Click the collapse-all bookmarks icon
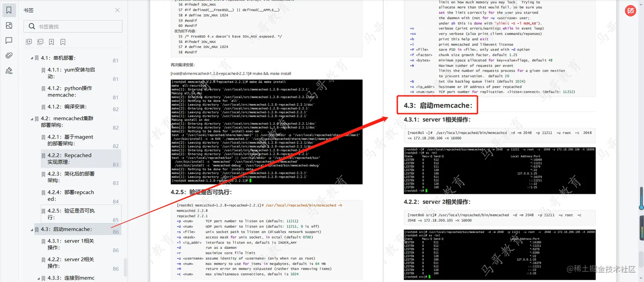 pyautogui.click(x=40, y=41)
